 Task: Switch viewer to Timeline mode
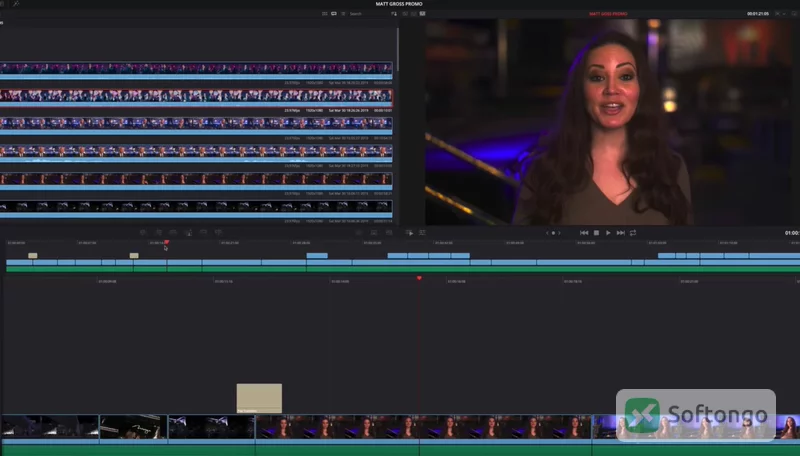(x=422, y=14)
